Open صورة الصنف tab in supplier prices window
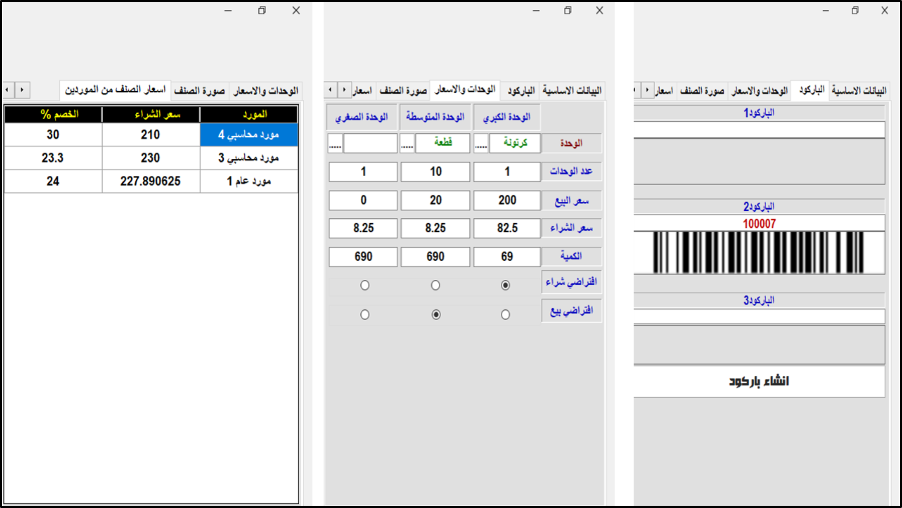 (200, 90)
